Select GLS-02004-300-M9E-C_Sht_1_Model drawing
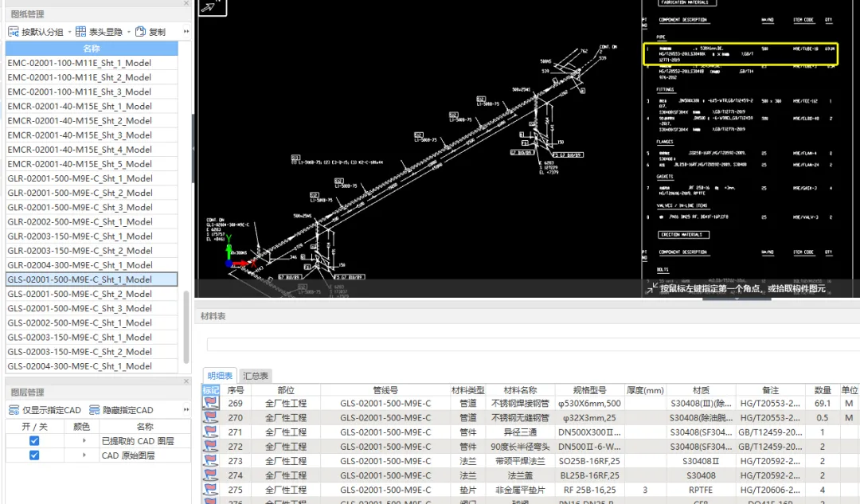 (x=92, y=365)
